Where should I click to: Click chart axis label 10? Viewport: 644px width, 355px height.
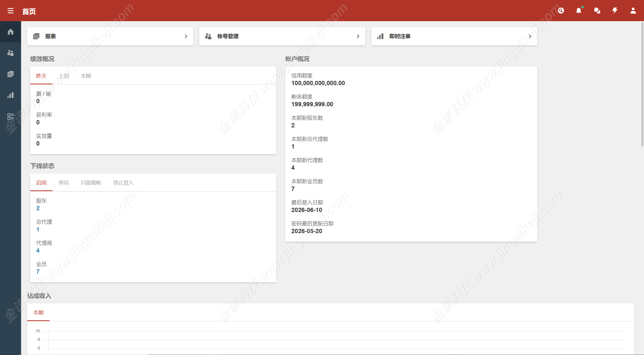click(x=38, y=331)
